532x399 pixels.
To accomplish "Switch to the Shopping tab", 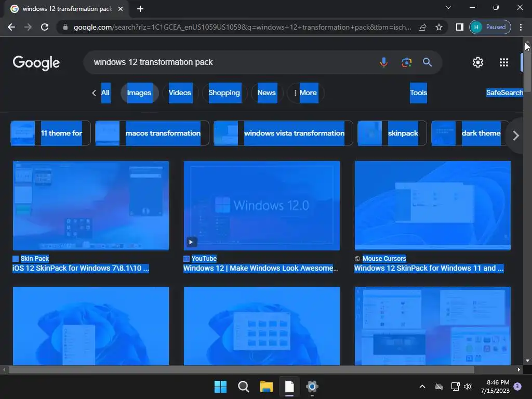I will [224, 92].
